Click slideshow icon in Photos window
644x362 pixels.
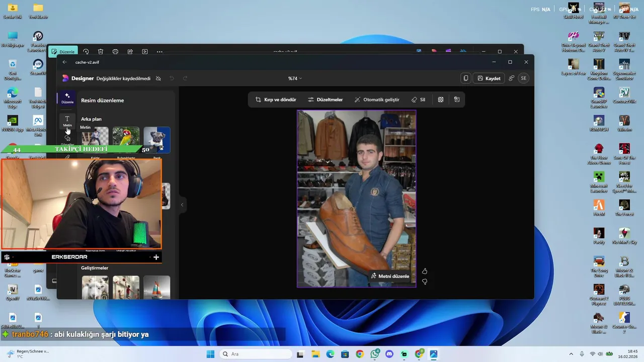point(145,51)
